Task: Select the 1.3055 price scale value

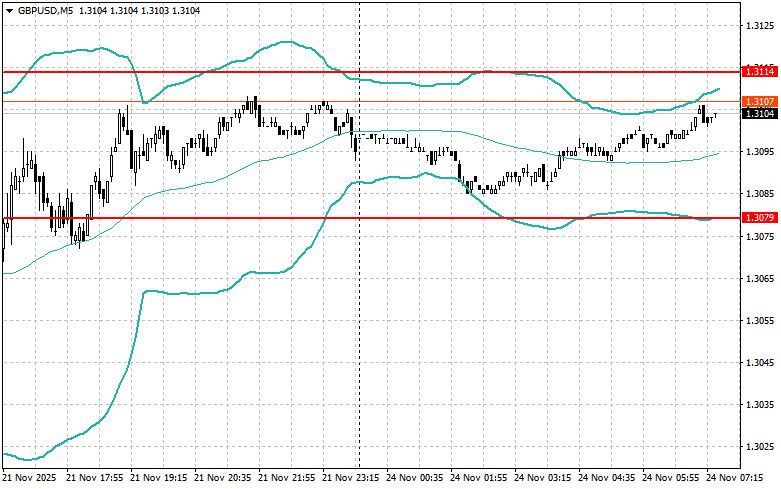Action: point(760,320)
